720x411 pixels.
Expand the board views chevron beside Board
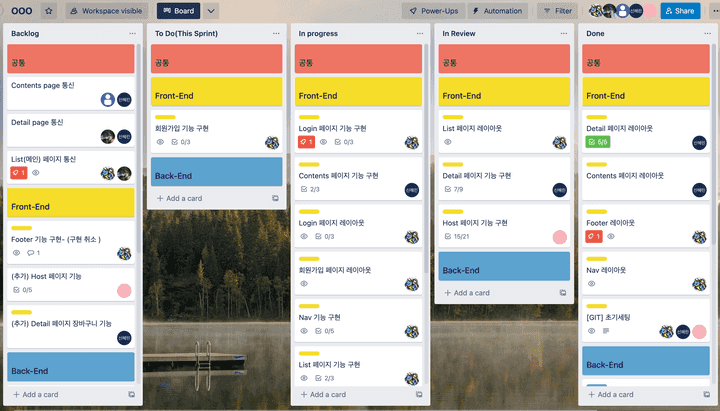(211, 11)
